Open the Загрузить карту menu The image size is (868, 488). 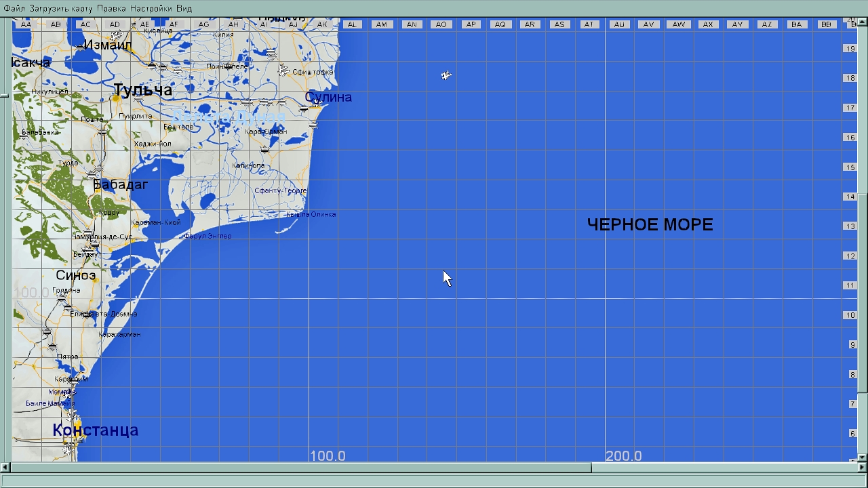pyautogui.click(x=61, y=9)
